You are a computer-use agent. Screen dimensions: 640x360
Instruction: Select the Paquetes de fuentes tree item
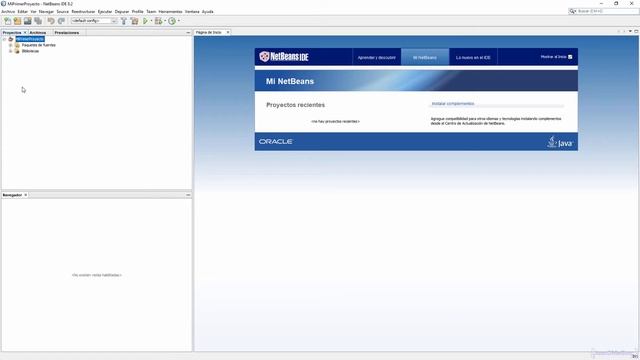click(39, 45)
